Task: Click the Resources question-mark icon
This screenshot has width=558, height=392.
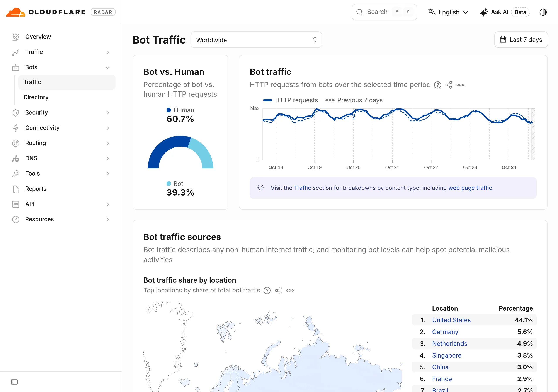Action: [x=15, y=220]
